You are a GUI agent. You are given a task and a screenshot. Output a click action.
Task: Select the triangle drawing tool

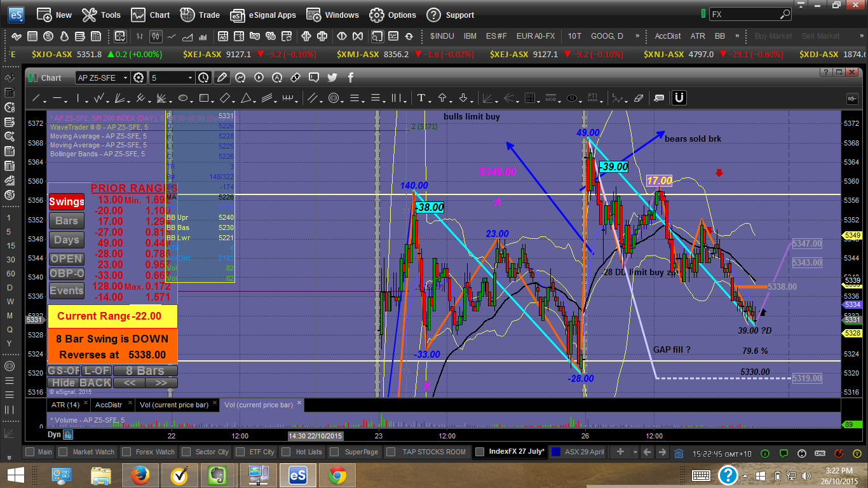pyautogui.click(x=245, y=98)
